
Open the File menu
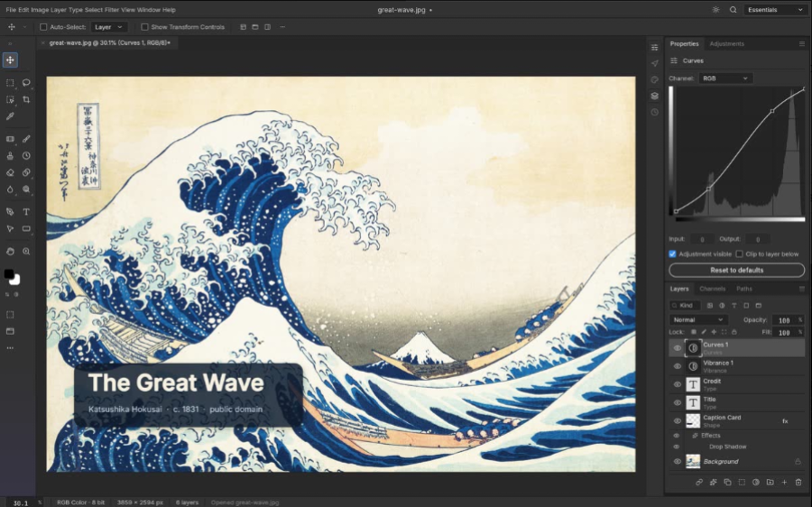pyautogui.click(x=11, y=10)
